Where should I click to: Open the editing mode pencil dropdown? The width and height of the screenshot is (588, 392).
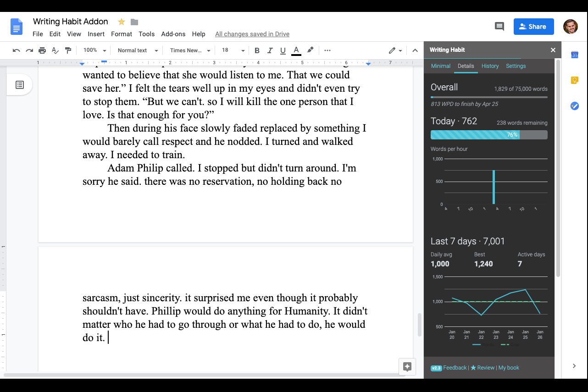click(395, 50)
